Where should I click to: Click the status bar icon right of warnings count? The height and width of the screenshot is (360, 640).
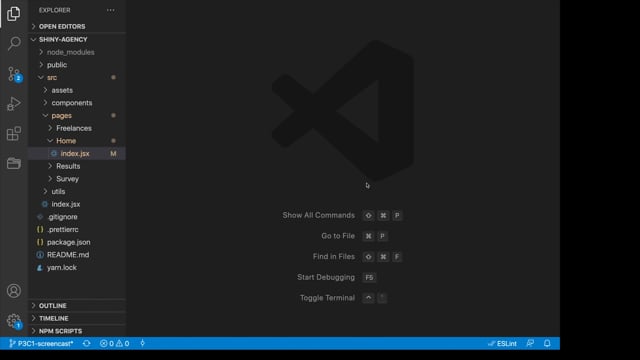tap(142, 344)
